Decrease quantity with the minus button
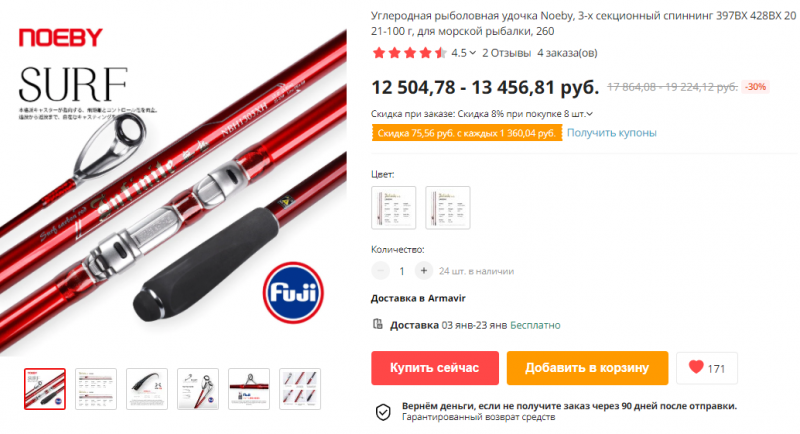 click(381, 271)
